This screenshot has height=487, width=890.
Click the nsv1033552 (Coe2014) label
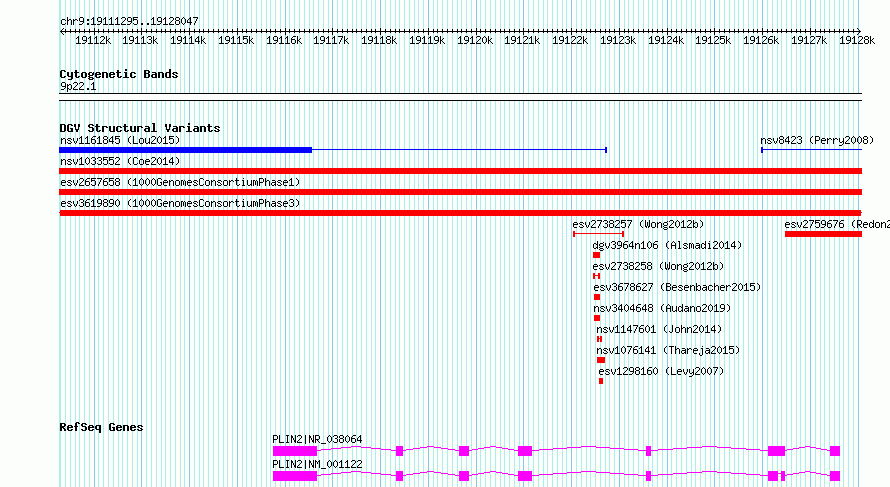(x=120, y=161)
